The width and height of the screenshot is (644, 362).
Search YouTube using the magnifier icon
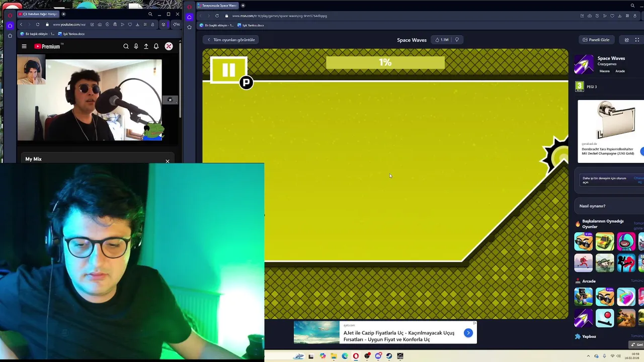126,46
